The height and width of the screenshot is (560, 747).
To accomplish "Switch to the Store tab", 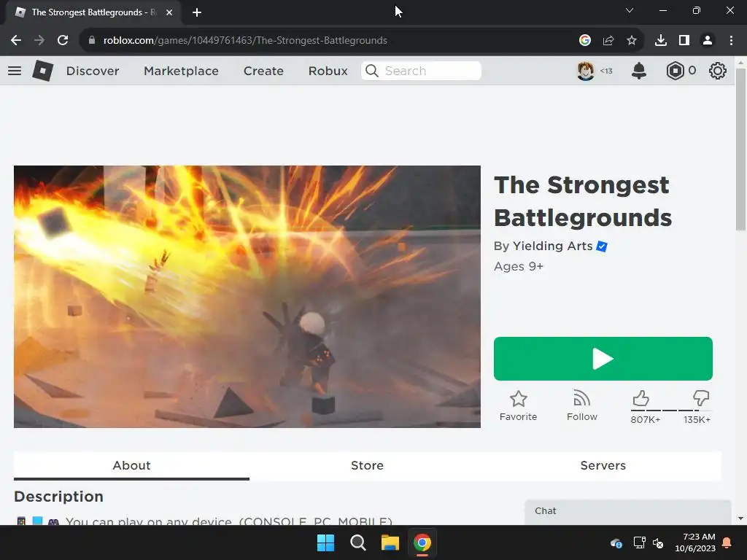I will coord(368,466).
